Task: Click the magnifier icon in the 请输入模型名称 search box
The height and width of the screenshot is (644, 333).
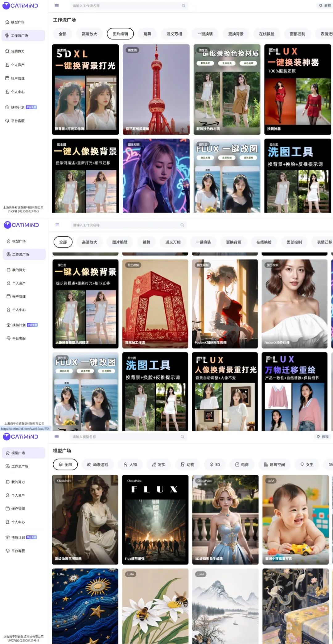Action: [x=182, y=437]
